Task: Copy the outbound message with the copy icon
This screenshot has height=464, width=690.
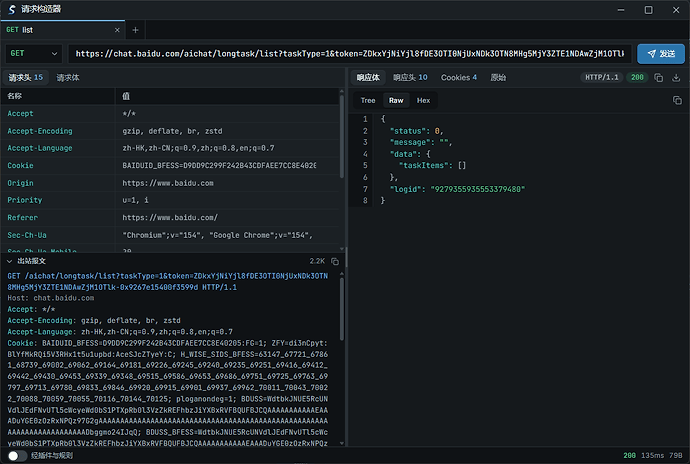Action: tap(335, 261)
